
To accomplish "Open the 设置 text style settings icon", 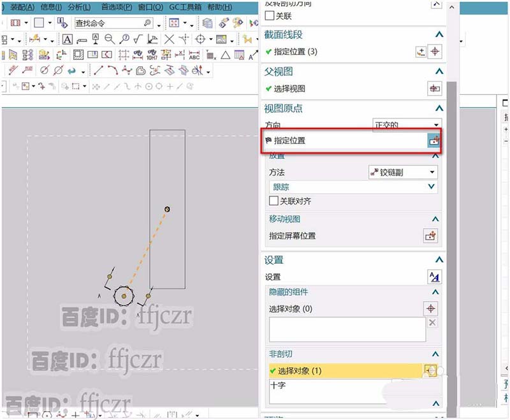I will pos(435,277).
